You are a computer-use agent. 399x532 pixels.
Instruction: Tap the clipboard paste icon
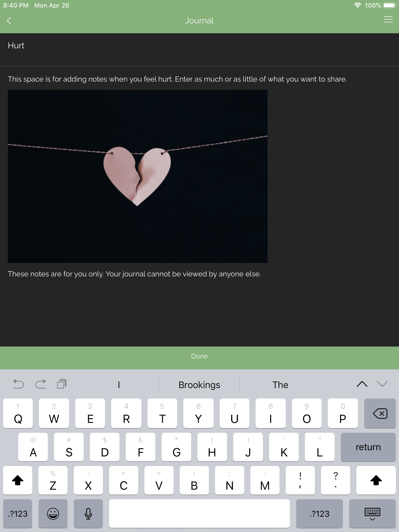(62, 384)
